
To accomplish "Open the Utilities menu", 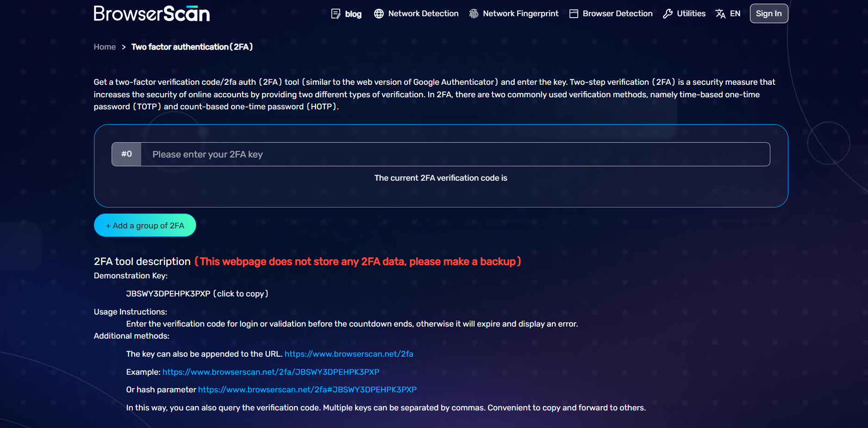I will (691, 14).
